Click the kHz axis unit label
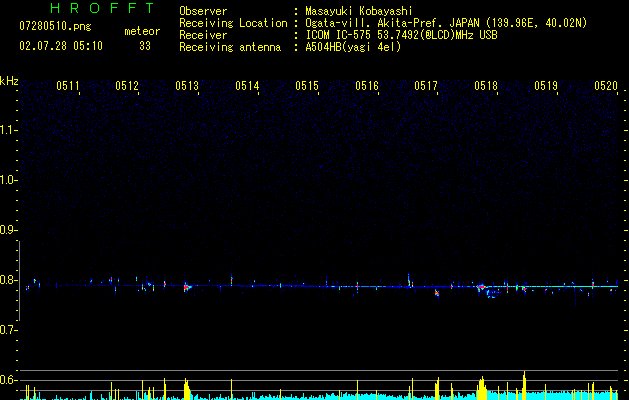The width and height of the screenshot is (629, 400). click(9, 81)
